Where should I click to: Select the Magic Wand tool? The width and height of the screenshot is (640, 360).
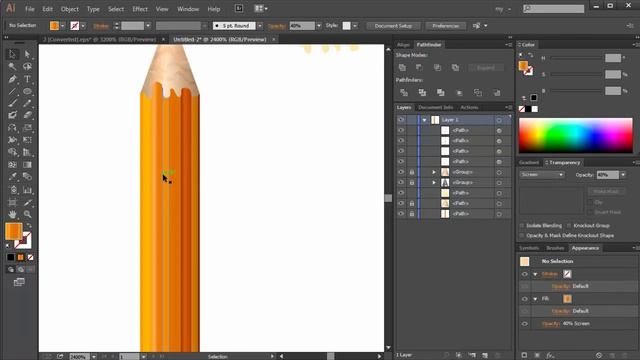click(x=12, y=67)
